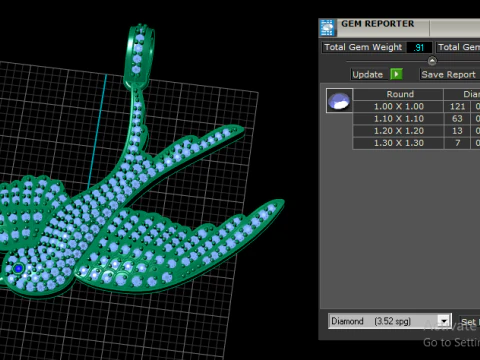Select the round gem shape thumbnail
This screenshot has height=360, width=480.
(x=339, y=100)
